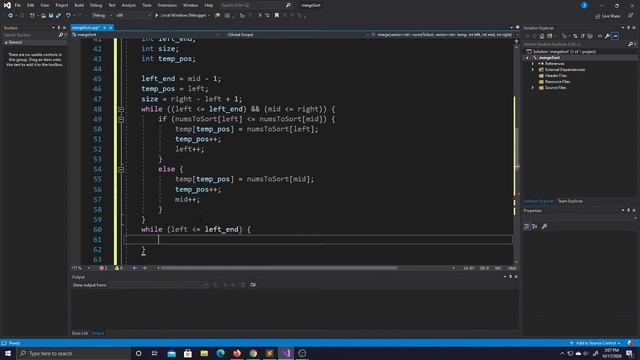This screenshot has height=360, width=640.
Task: Click the Navigate Backward toolbar icon
Action: coord(10,16)
